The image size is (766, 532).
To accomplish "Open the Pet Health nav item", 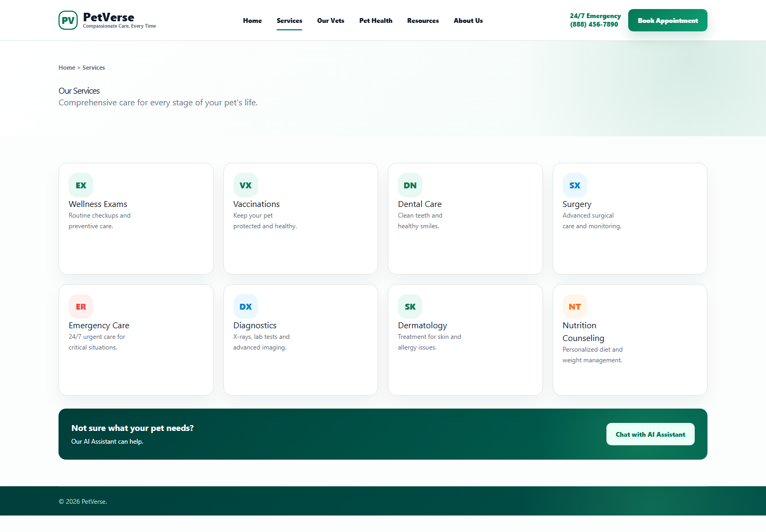I will (x=376, y=21).
